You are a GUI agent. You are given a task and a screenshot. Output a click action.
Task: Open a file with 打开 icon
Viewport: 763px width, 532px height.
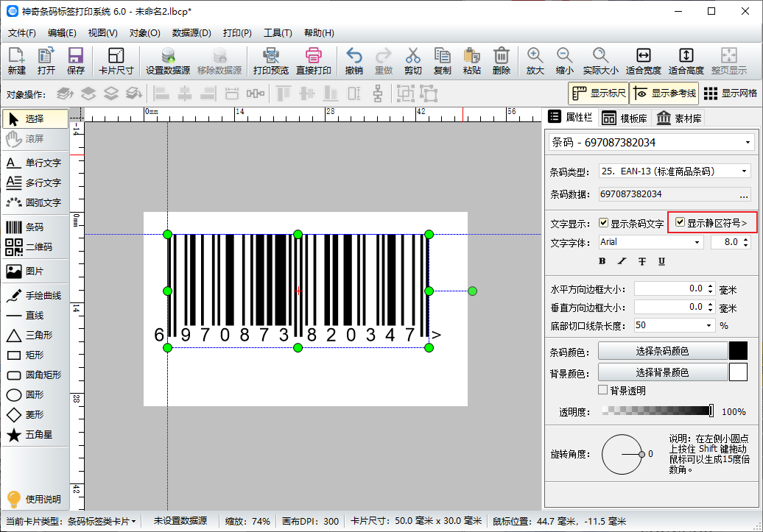coord(46,61)
